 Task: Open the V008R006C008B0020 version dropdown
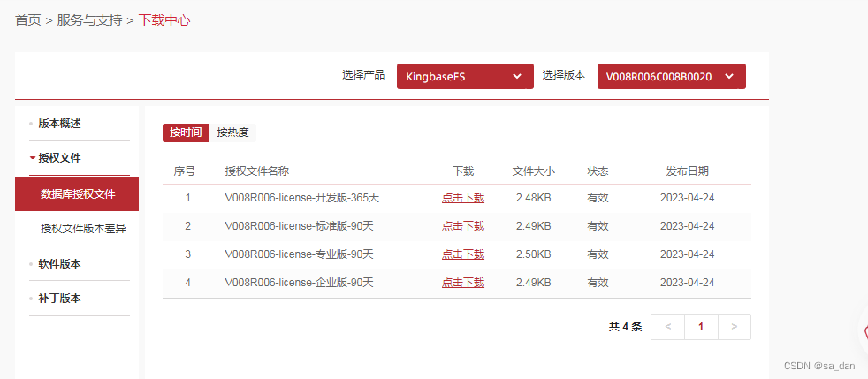(x=671, y=76)
